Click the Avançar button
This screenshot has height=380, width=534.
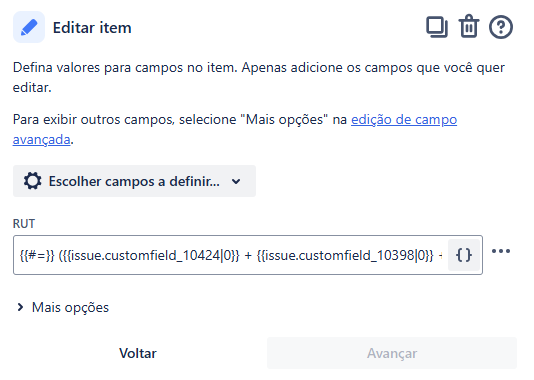[x=392, y=353]
